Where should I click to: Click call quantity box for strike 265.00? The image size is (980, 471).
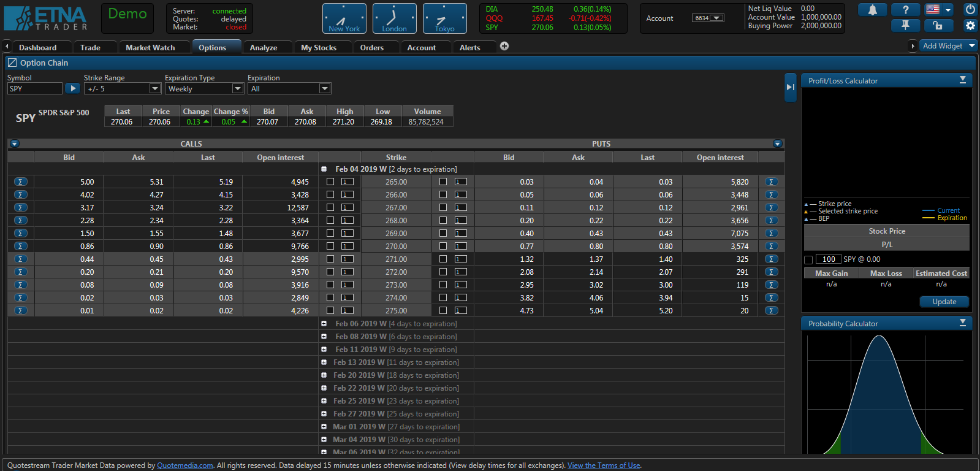click(348, 182)
